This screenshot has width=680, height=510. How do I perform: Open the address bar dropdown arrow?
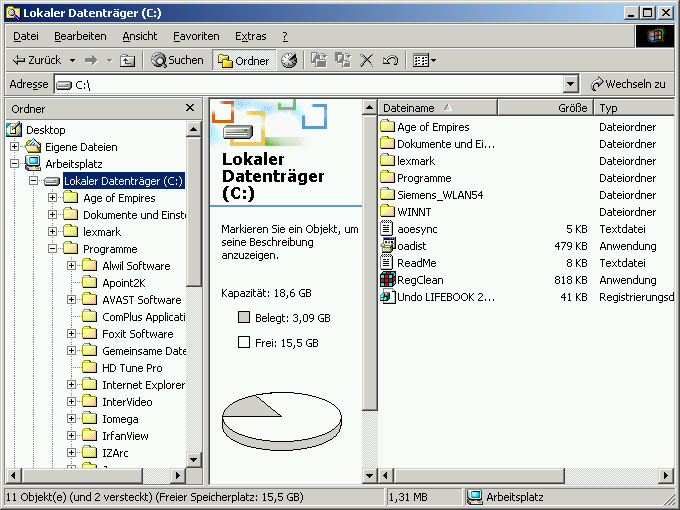coord(571,84)
